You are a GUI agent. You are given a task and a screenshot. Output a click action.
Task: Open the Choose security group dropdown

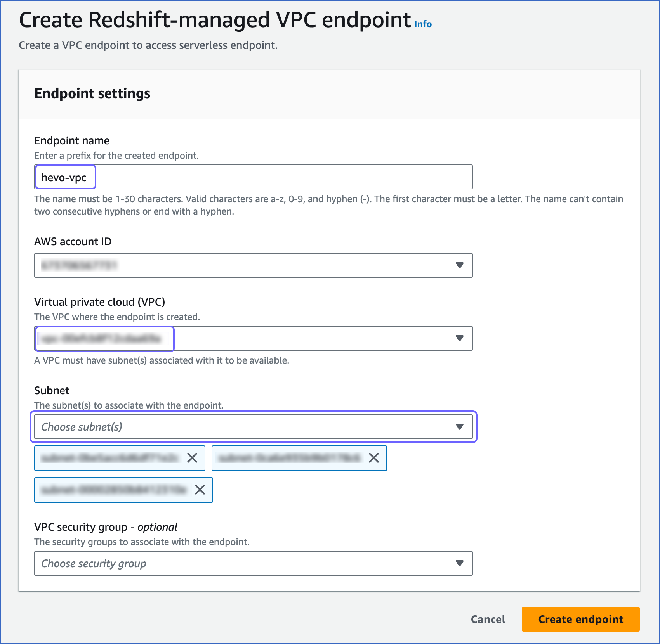(x=252, y=563)
